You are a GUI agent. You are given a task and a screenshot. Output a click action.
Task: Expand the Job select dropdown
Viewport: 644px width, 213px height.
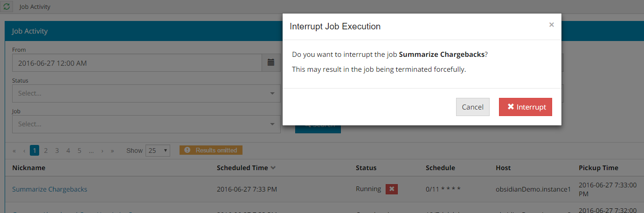(x=146, y=124)
